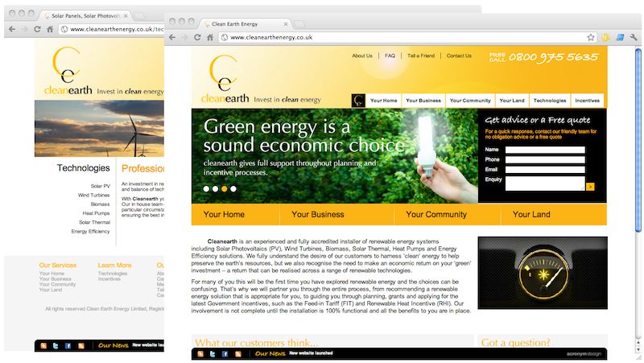Open a new tab in the front browser window
644x363 pixels.
coord(299,24)
